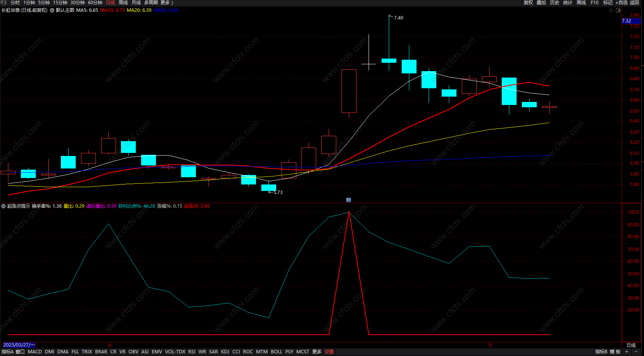Open the 复权 adjustment menu
The width and height of the screenshot is (644, 356).
pos(528,3)
